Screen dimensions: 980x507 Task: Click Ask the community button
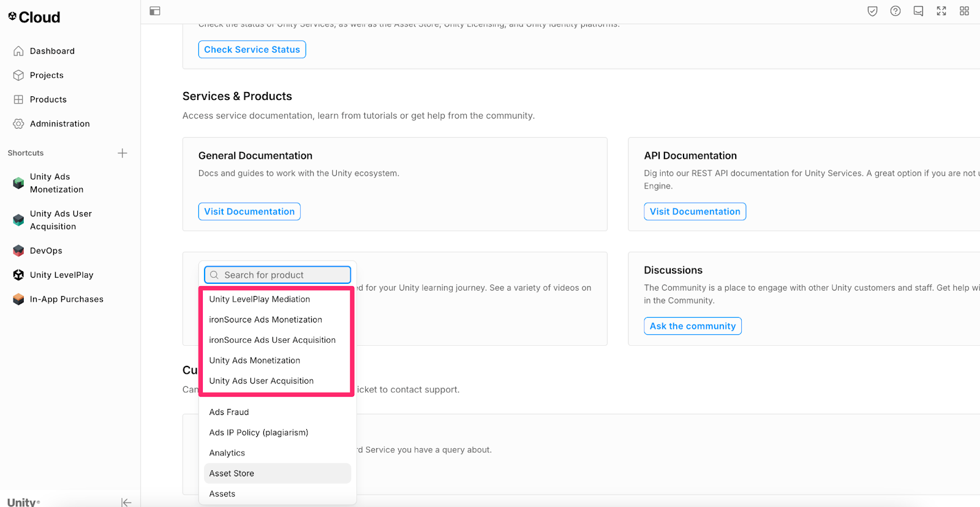[x=693, y=326]
